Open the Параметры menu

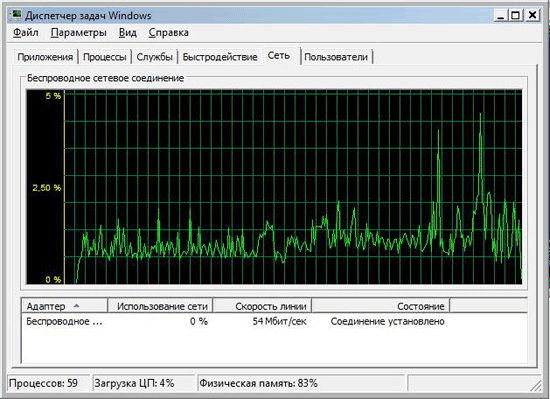pyautogui.click(x=79, y=33)
